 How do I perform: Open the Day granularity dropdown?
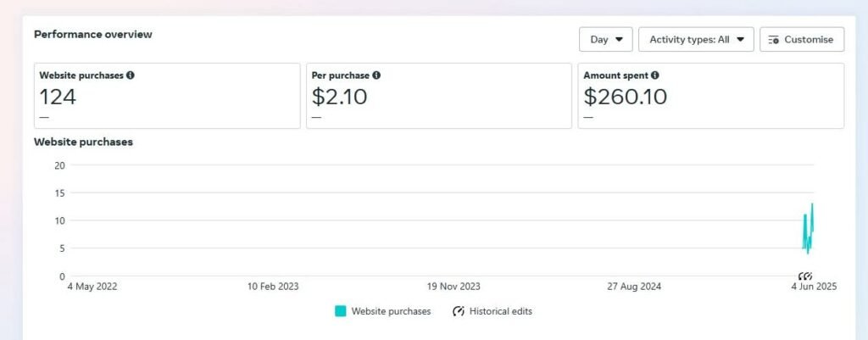[605, 39]
